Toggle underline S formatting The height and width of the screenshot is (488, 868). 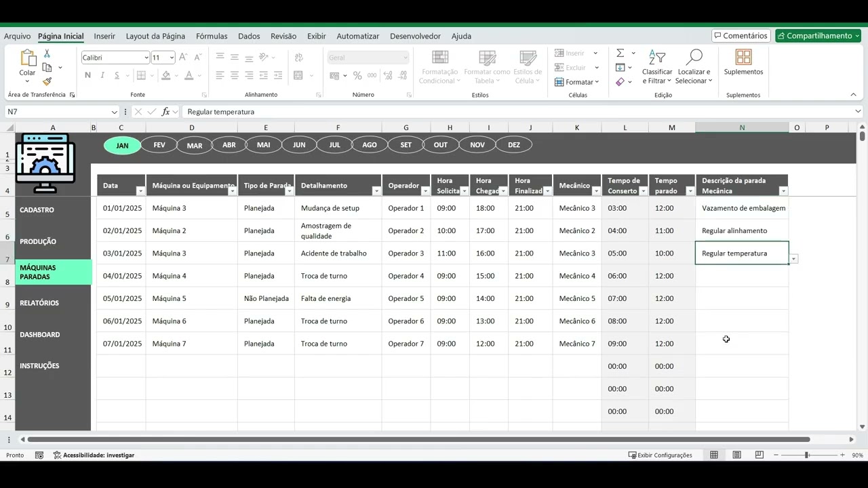tap(117, 75)
